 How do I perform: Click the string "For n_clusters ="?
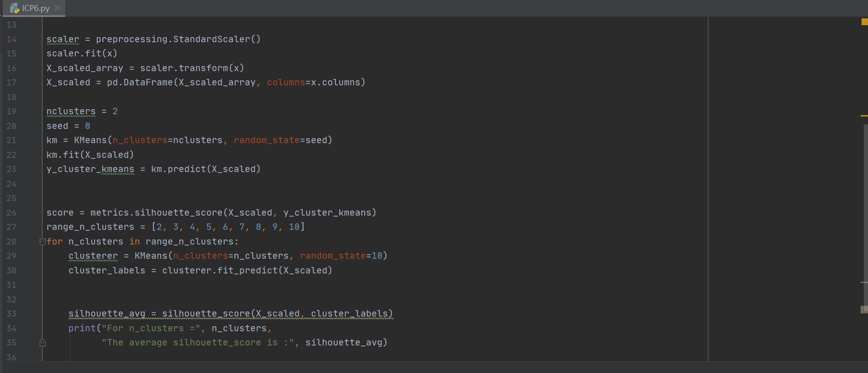coord(151,328)
